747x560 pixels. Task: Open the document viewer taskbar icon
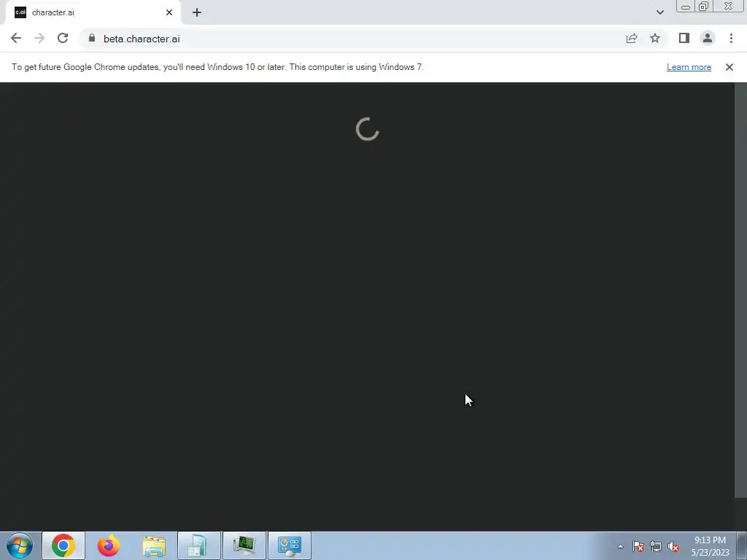coord(199,545)
